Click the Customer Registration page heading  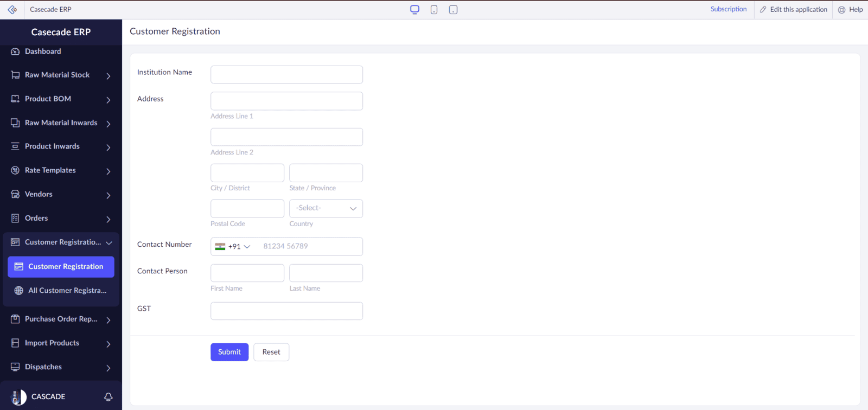(x=175, y=31)
